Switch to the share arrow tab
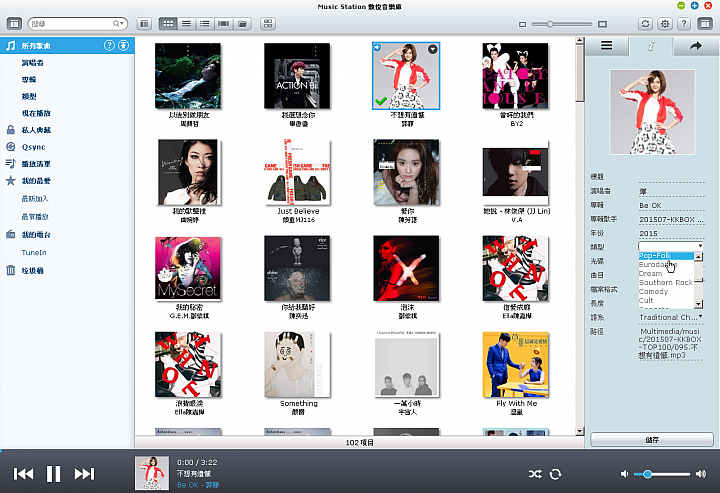The height and width of the screenshot is (493, 720). coord(696,46)
